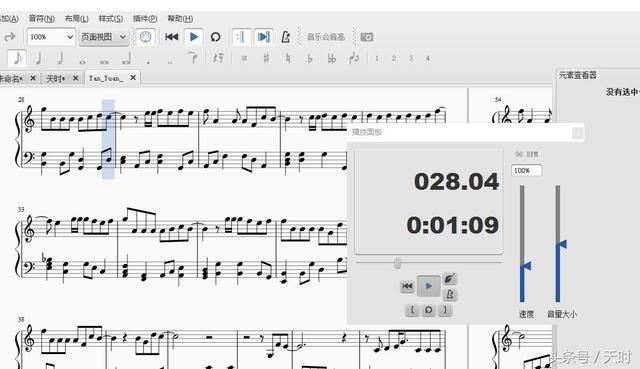Viewport: 640px width, 369px height.
Task: Open the 页面视图 view mode dropdown
Action: [x=104, y=37]
